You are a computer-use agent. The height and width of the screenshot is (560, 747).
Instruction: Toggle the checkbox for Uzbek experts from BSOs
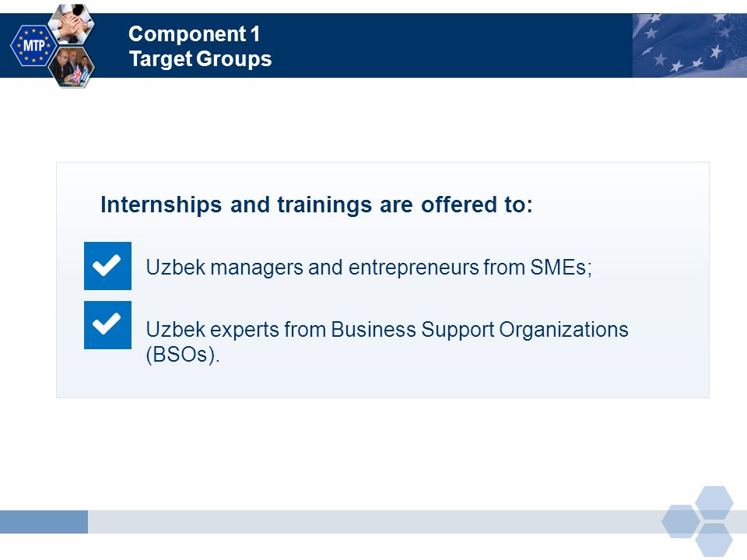107,325
